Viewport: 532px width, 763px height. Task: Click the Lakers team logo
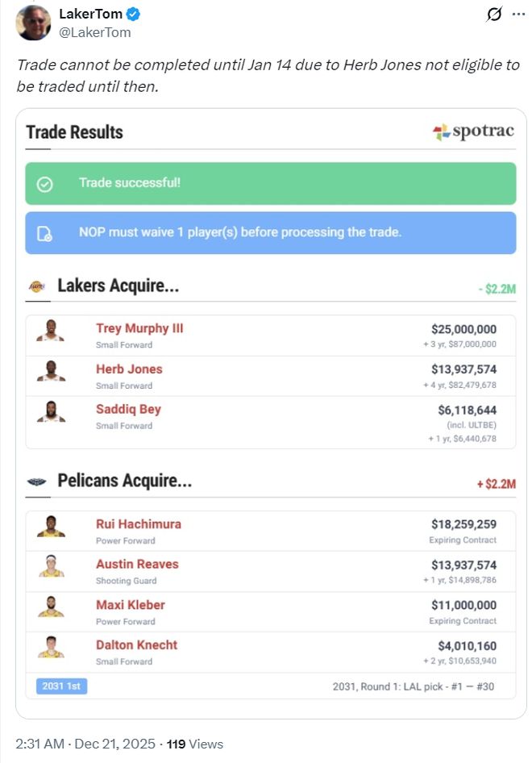(x=37, y=286)
